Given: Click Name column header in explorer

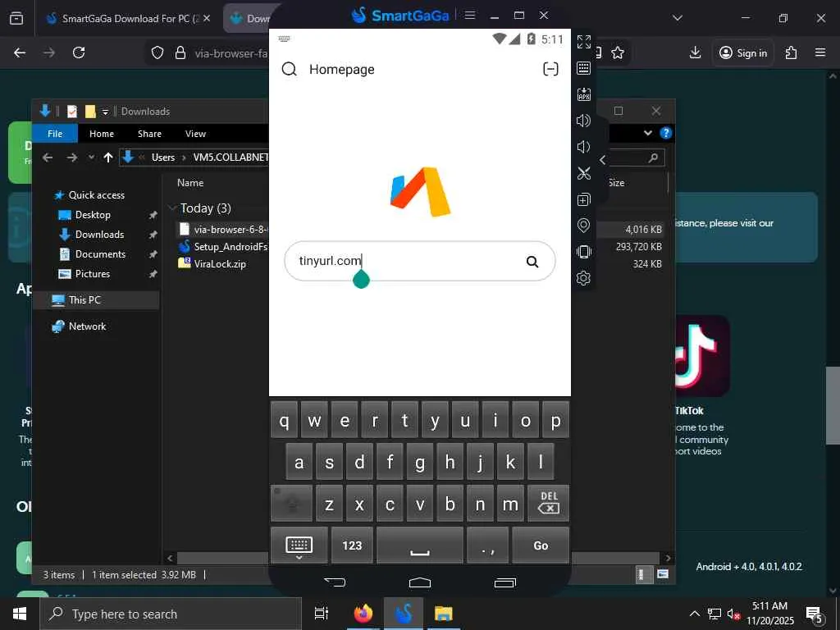Looking at the screenshot, I should click(x=190, y=183).
